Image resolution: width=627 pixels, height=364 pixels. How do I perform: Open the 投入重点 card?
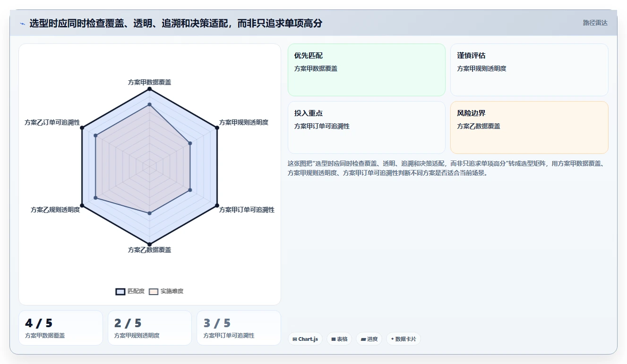tap(367, 127)
